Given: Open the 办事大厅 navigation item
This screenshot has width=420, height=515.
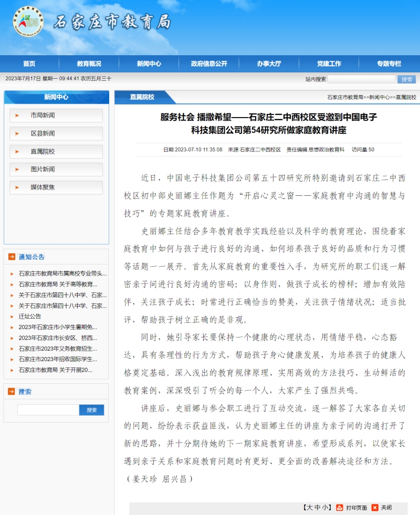Looking at the screenshot, I should pos(269,64).
